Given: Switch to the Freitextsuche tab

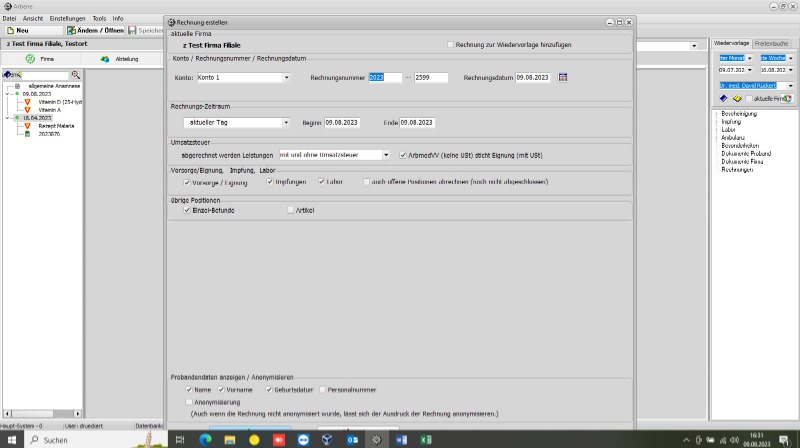Looking at the screenshot, I should pos(771,44).
